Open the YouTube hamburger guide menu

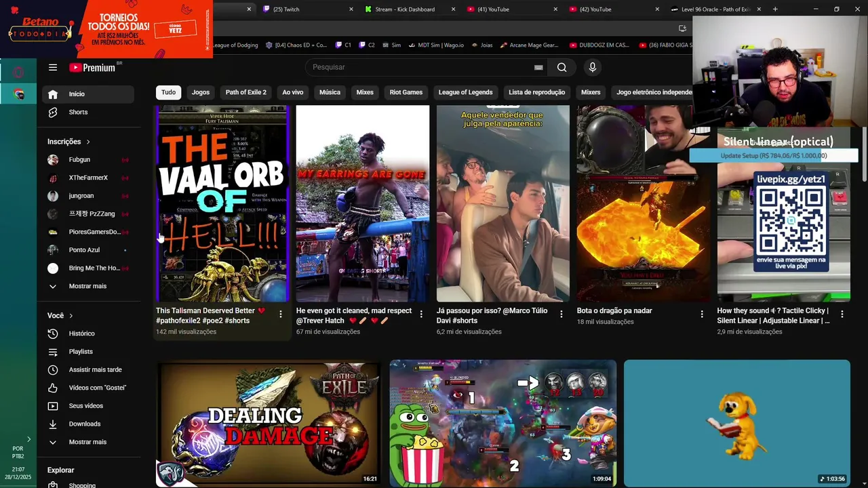click(53, 67)
